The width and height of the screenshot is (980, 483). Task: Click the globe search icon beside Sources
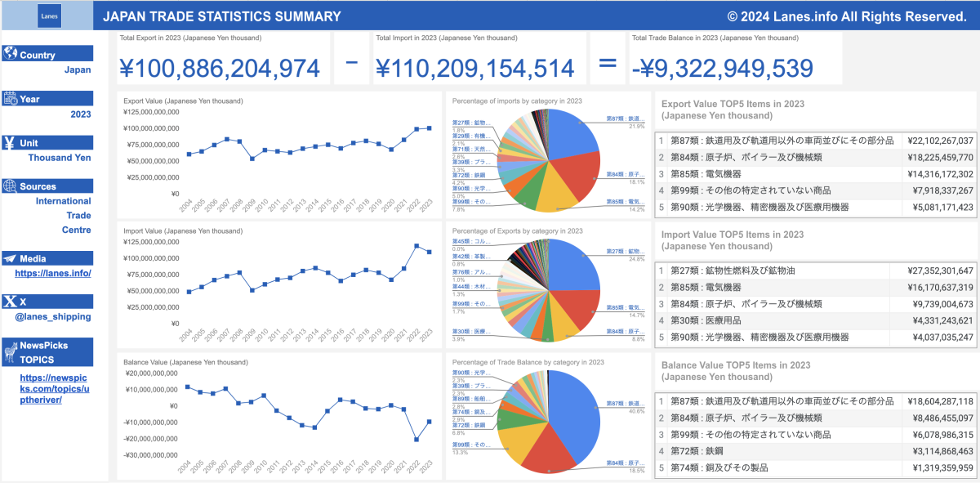(x=11, y=186)
